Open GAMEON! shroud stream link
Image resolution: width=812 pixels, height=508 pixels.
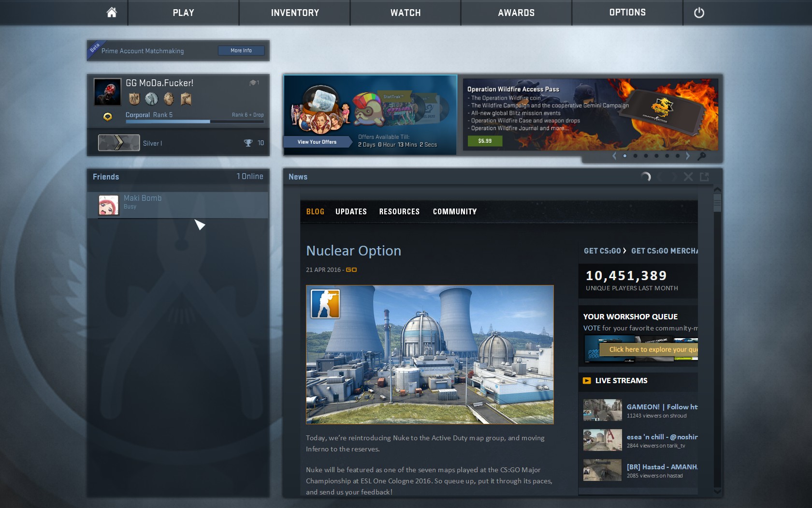point(662,407)
